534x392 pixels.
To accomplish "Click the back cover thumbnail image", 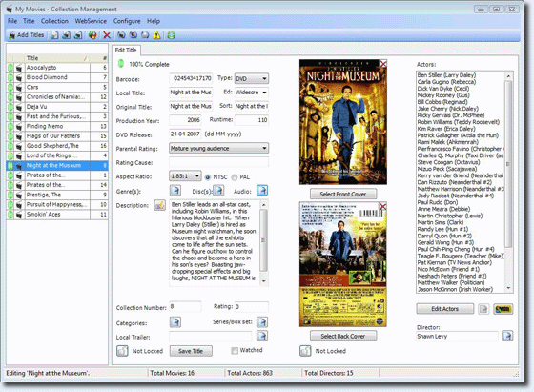I will 342,264.
